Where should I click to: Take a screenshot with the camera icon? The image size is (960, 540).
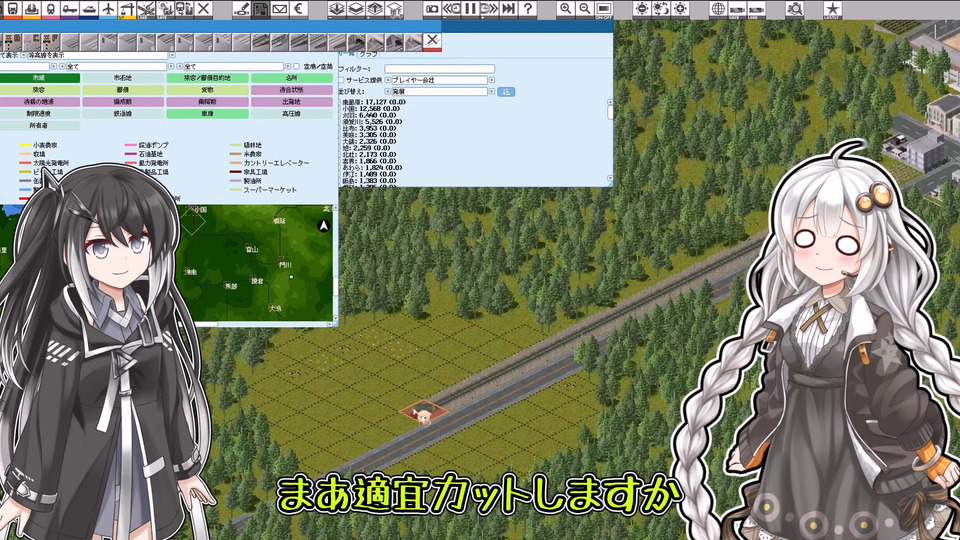point(432,9)
